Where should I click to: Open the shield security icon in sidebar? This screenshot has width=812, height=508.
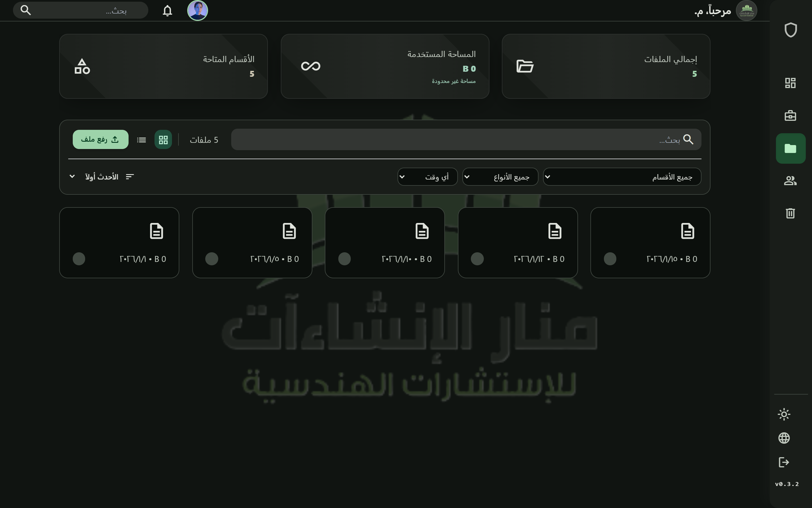point(791,30)
